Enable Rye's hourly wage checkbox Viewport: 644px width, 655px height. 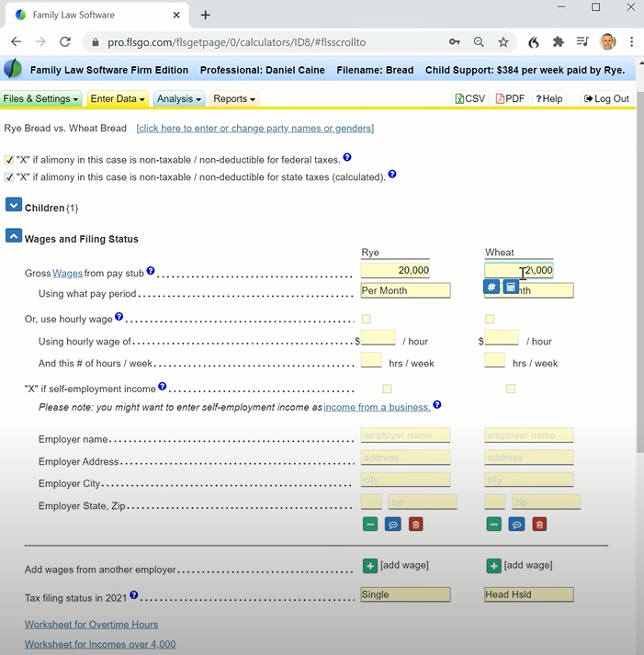[x=367, y=319]
